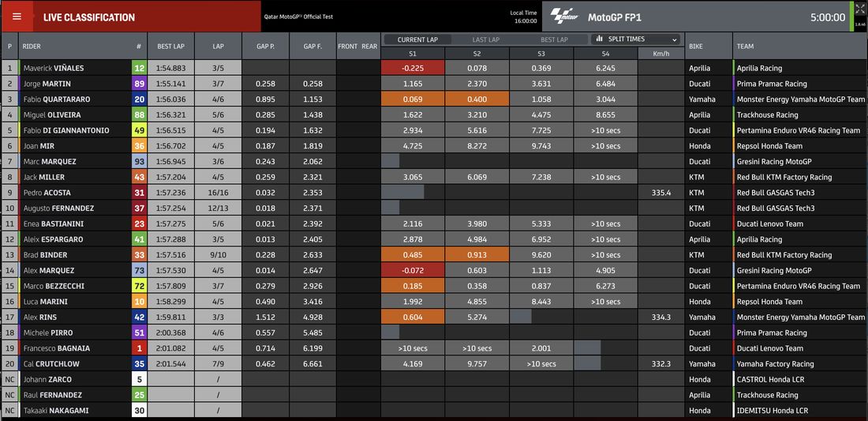Screen dimensions: 868x421
Task: Click the Qatar MotoGP Official Test label
Action: coord(298,17)
